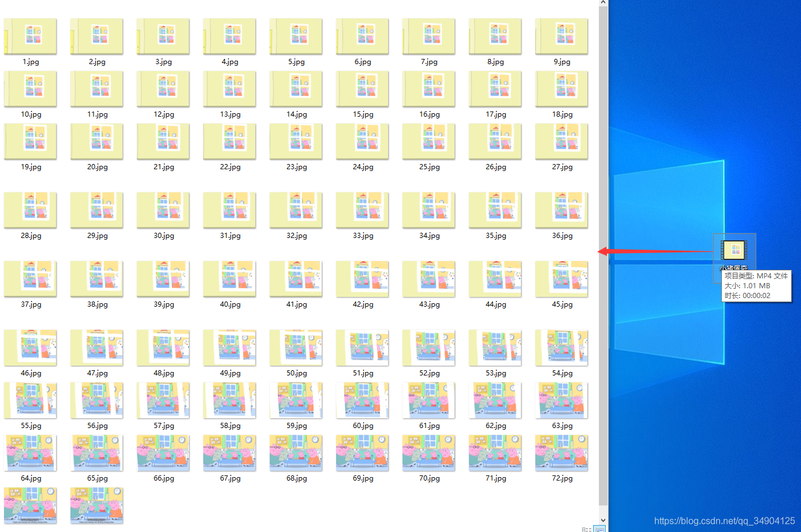
Task: Click the file name 35.jpg
Action: pos(496,236)
